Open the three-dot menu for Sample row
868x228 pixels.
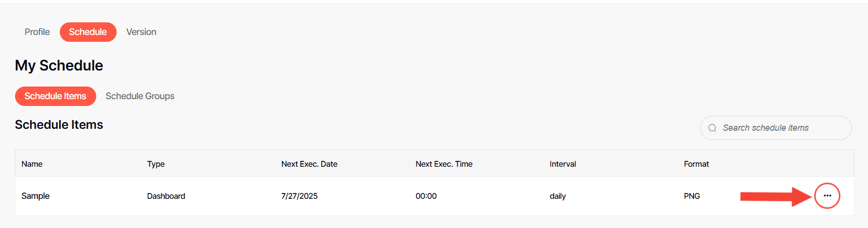[827, 196]
